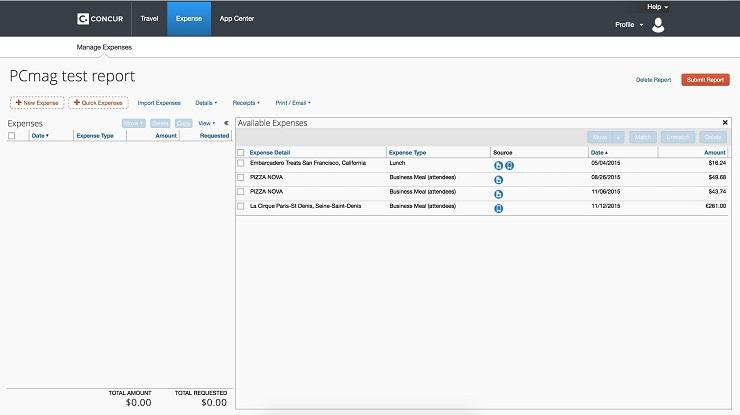Open the View dropdown in Expenses panel
The width and height of the screenshot is (740, 415).
207,123
